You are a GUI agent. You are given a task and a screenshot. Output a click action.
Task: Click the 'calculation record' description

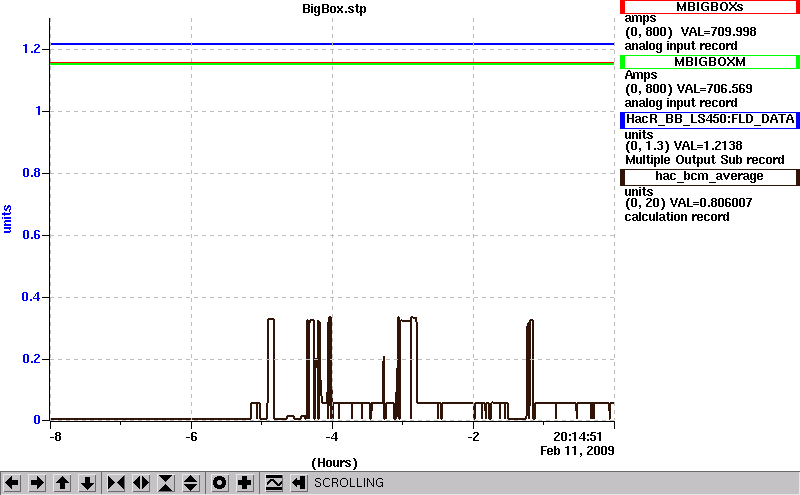click(677, 217)
